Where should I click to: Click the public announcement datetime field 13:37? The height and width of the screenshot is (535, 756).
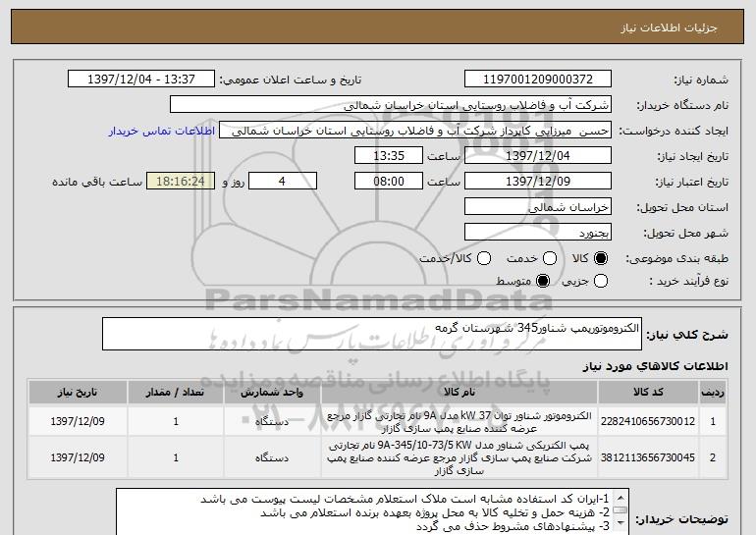tap(141, 80)
